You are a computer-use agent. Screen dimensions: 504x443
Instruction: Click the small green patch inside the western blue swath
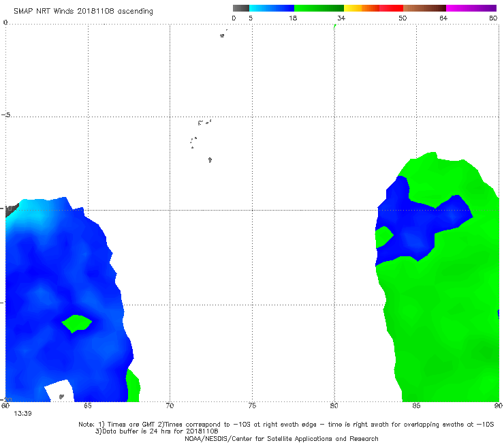pos(76,323)
